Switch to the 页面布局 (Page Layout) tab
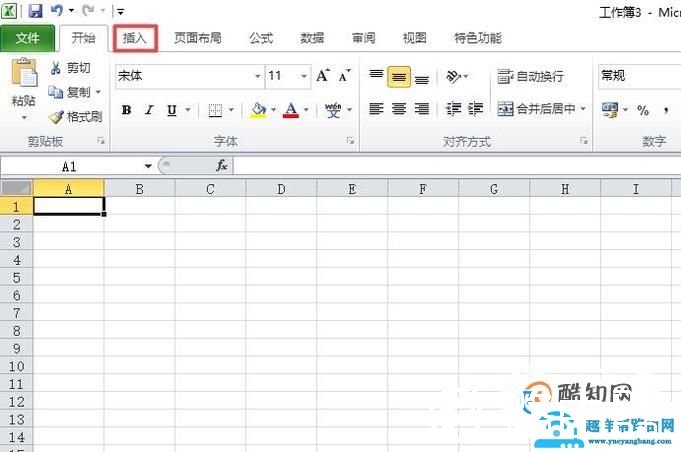681x452 pixels. (x=198, y=38)
